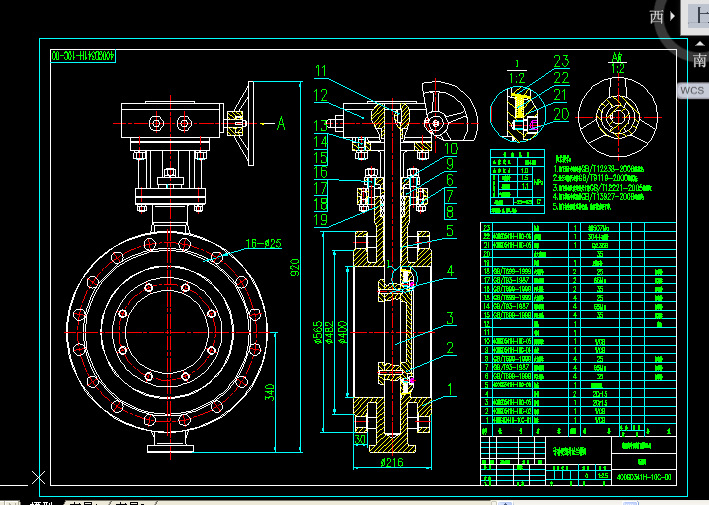
Task: Select part balloon number 9
Action: click(450, 164)
